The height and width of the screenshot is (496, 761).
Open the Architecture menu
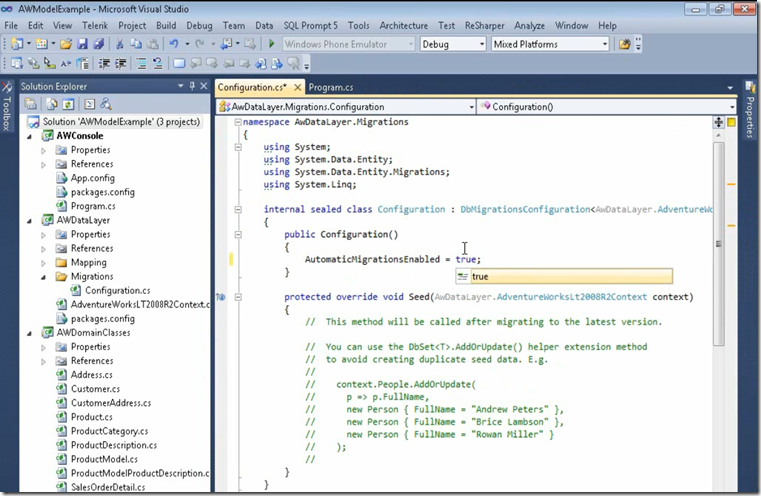(403, 26)
